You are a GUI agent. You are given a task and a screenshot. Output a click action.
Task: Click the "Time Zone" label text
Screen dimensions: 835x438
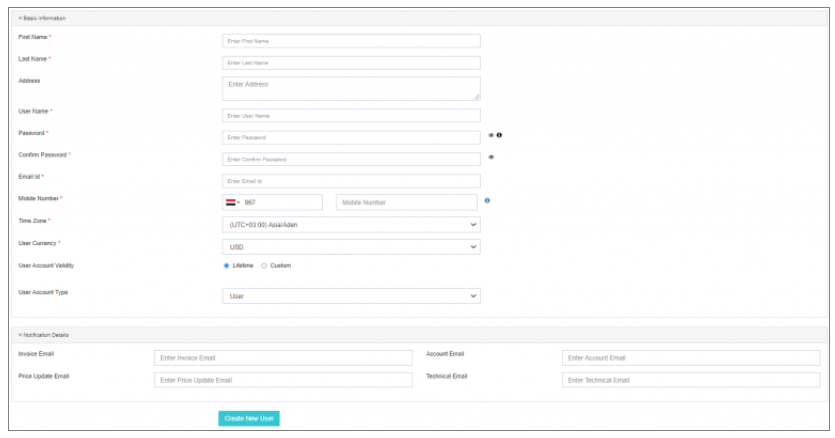pos(32,221)
